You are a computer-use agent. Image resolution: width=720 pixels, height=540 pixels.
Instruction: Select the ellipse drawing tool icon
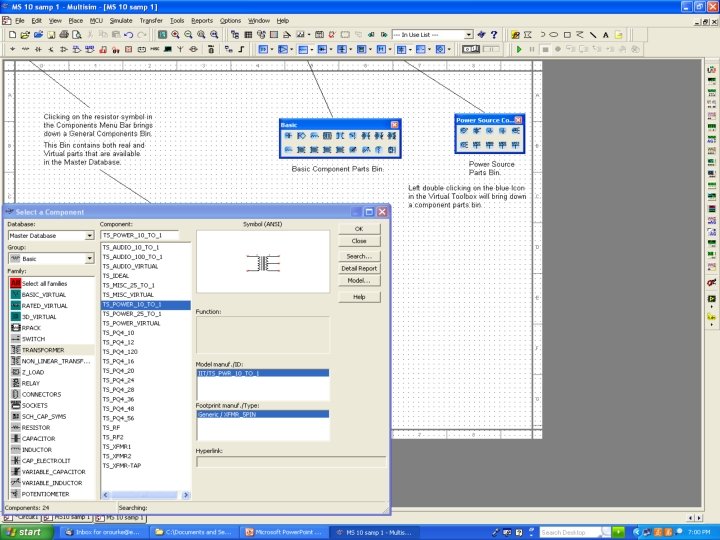pyautogui.click(x=554, y=35)
